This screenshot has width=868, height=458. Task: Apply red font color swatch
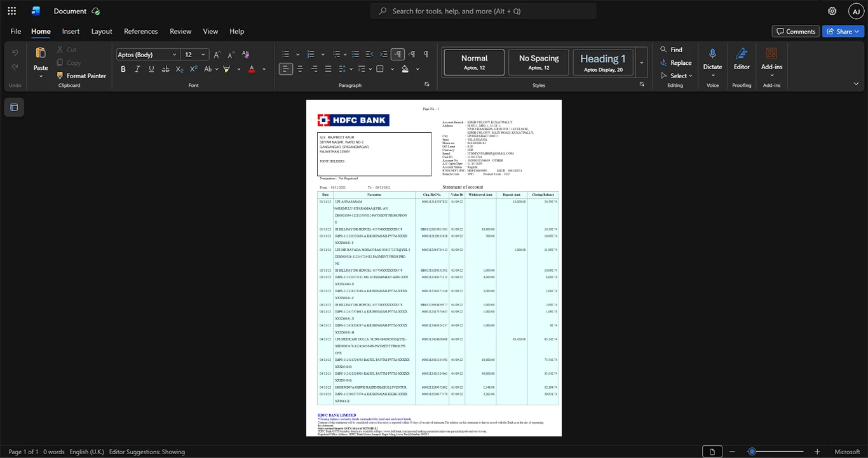[252, 69]
